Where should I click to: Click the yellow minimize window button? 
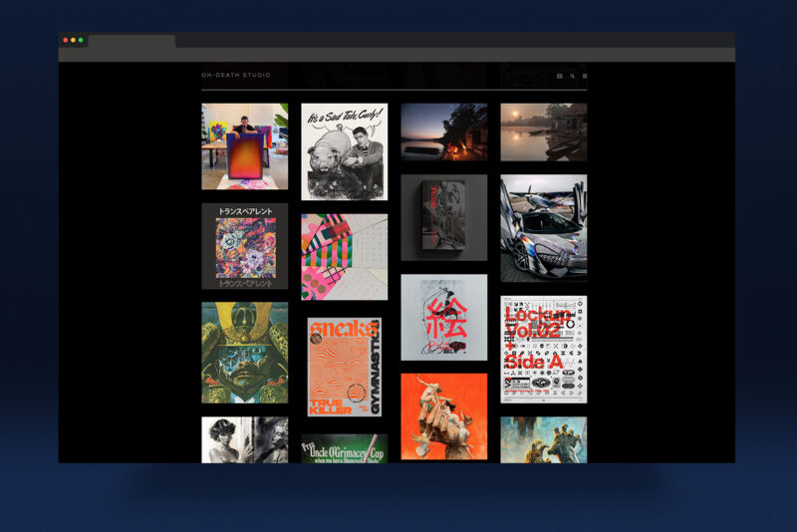[x=73, y=40]
